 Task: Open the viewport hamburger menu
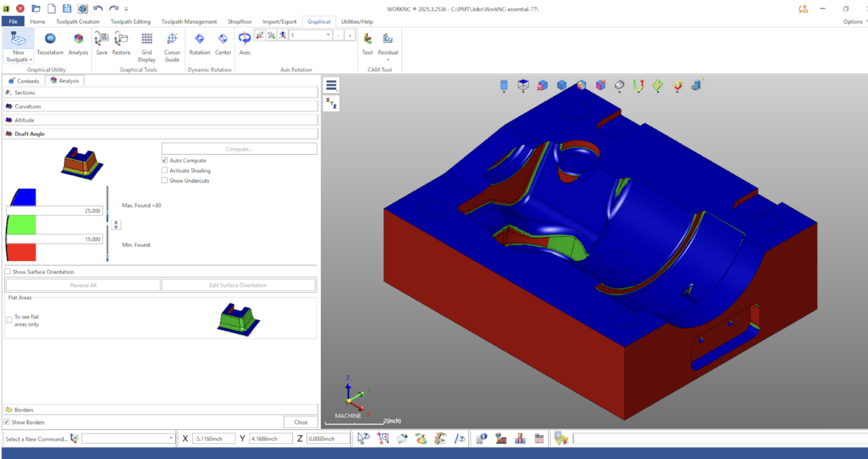331,85
